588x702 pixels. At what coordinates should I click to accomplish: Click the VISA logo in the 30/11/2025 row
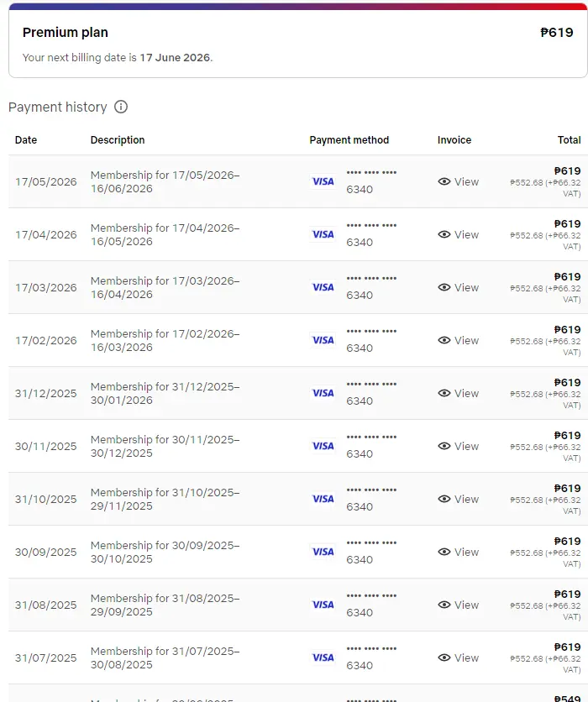(x=323, y=446)
